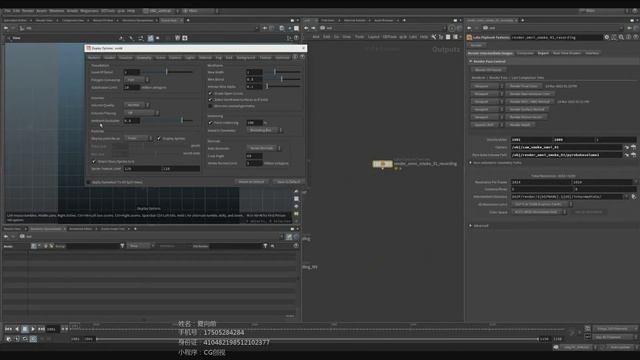
Task: Click the pin icon in Display Options dialog
Action: [x=296, y=57]
